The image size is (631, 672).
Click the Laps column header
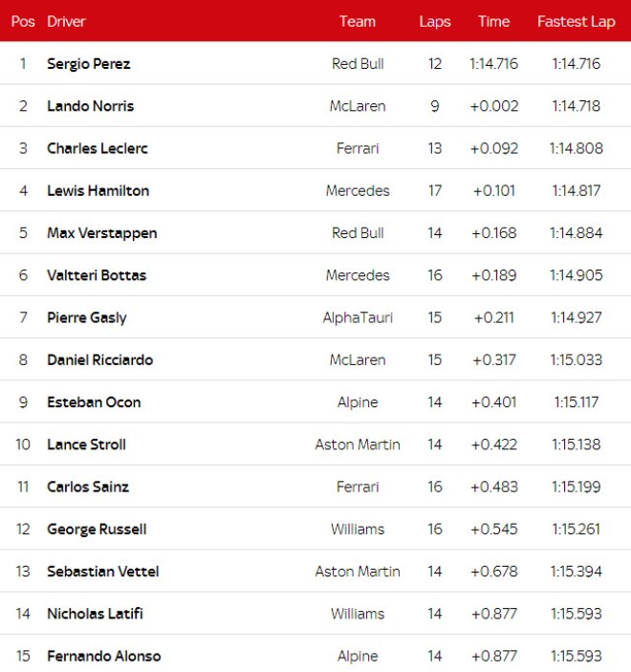coord(435,21)
